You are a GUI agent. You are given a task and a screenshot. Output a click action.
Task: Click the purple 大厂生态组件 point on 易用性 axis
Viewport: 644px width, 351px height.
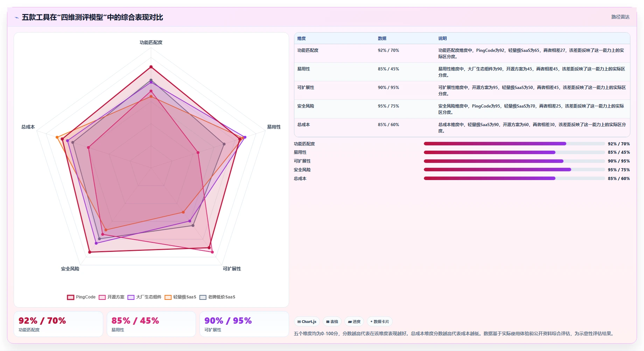[245, 137]
